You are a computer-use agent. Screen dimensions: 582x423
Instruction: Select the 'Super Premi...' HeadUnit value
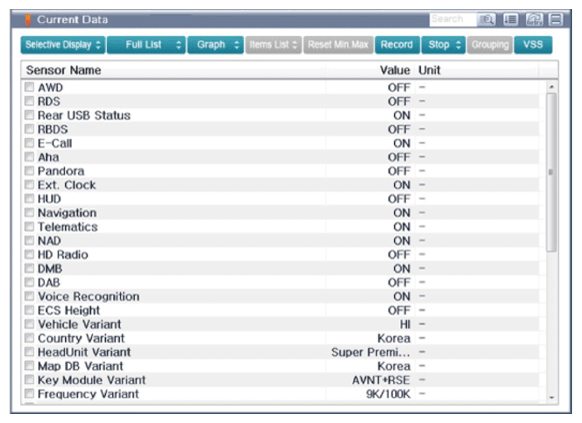click(x=371, y=352)
